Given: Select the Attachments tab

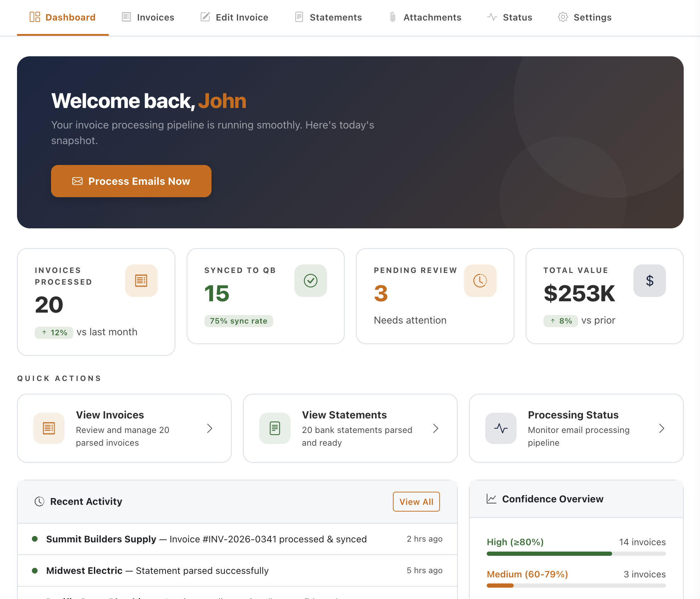Looking at the screenshot, I should tap(425, 17).
